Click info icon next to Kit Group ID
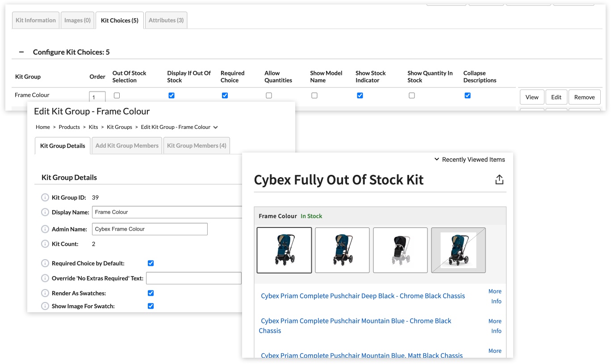Image resolution: width=611 pixels, height=364 pixels. click(45, 197)
